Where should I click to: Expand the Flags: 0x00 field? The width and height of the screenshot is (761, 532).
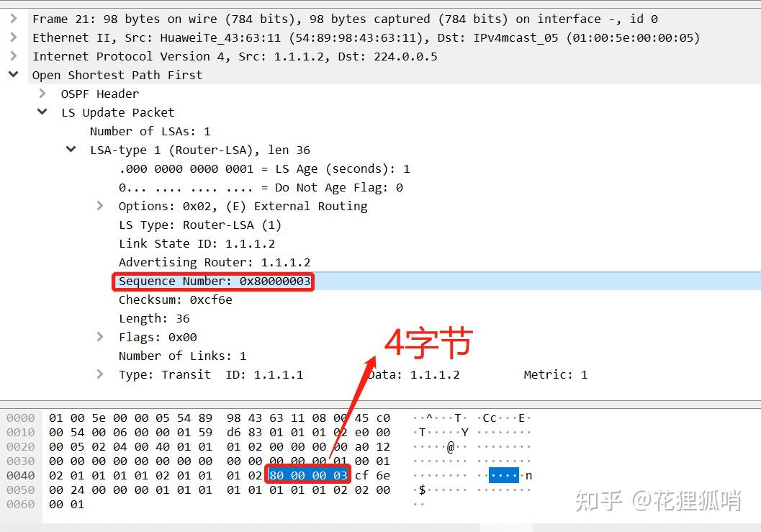99,337
